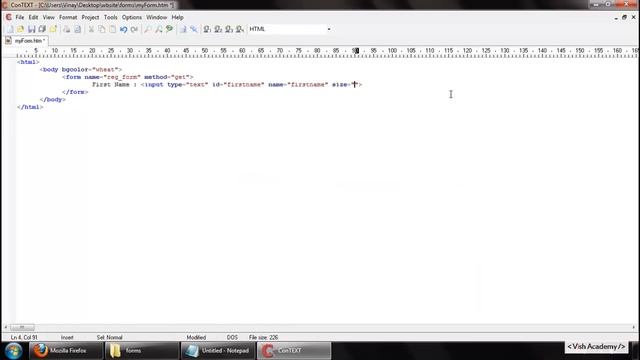Run user command 4 icon

coord(240,29)
